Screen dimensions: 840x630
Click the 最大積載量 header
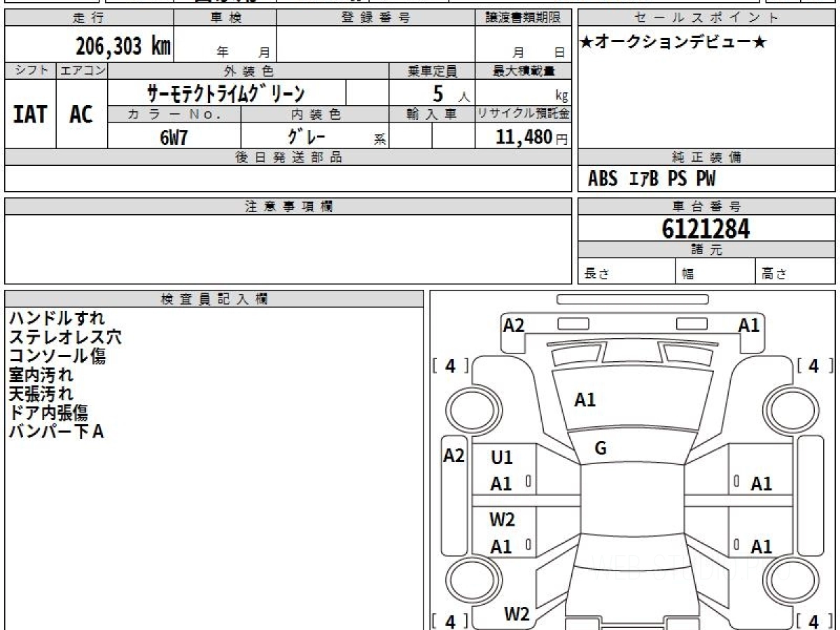click(523, 71)
